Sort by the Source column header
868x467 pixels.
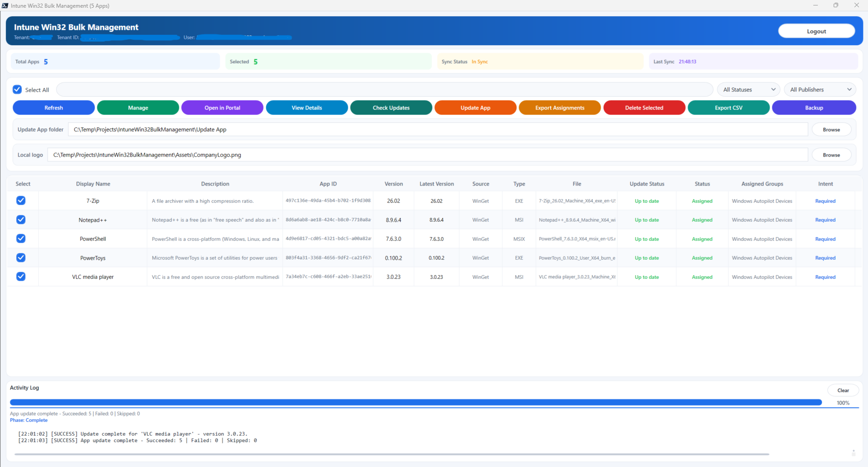[481, 184]
